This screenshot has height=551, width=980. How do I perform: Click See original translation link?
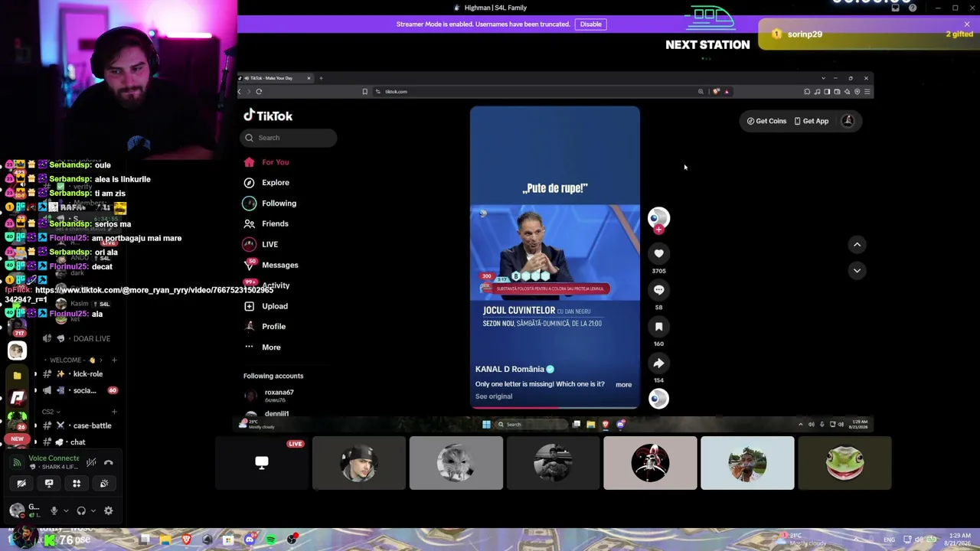click(x=494, y=396)
